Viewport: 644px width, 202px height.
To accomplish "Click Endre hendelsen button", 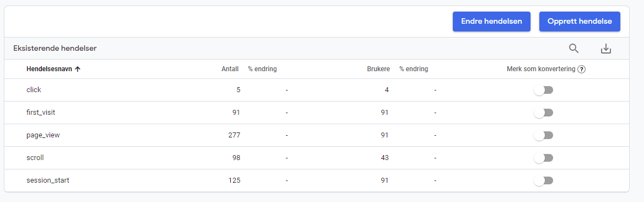I will tap(491, 22).
